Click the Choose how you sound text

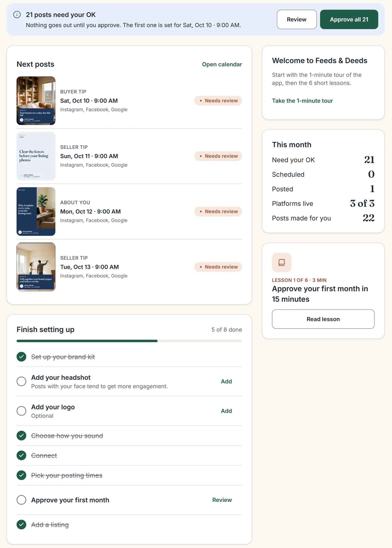[67, 436]
